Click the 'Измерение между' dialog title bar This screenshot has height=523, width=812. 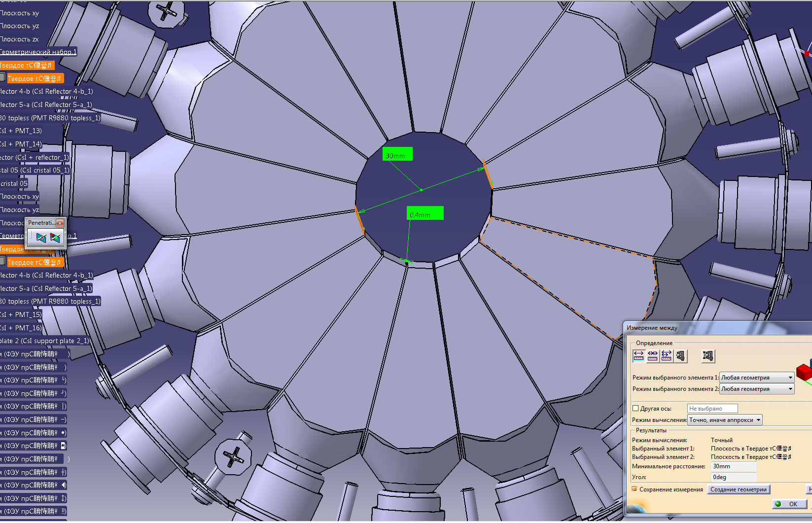717,327
